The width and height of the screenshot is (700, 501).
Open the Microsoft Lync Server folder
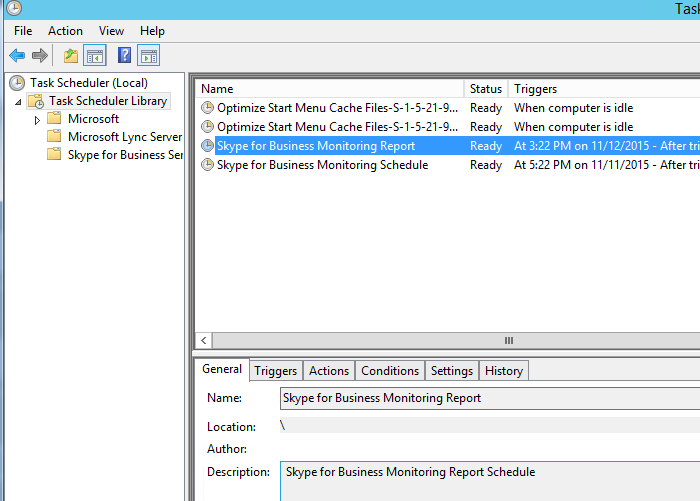click(x=124, y=137)
